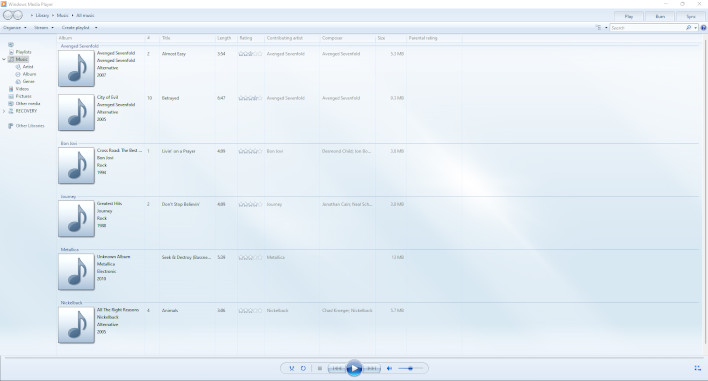Select the song Don't Stop Believin'
The width and height of the screenshot is (708, 381).
(181, 204)
